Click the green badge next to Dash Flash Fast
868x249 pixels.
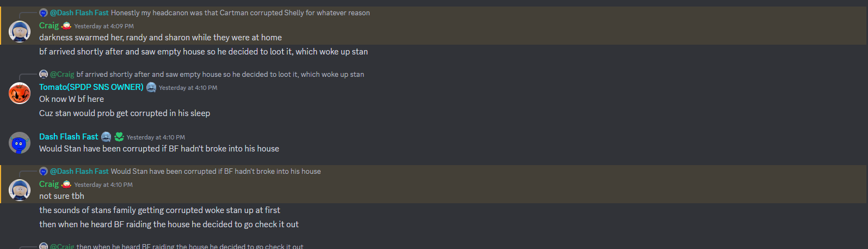point(119,137)
